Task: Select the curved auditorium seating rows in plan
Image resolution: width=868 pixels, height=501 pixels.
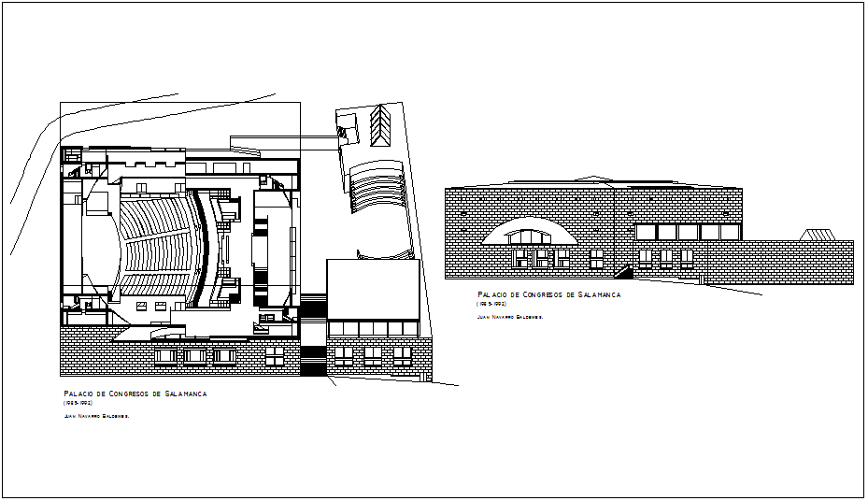Action: (x=154, y=245)
